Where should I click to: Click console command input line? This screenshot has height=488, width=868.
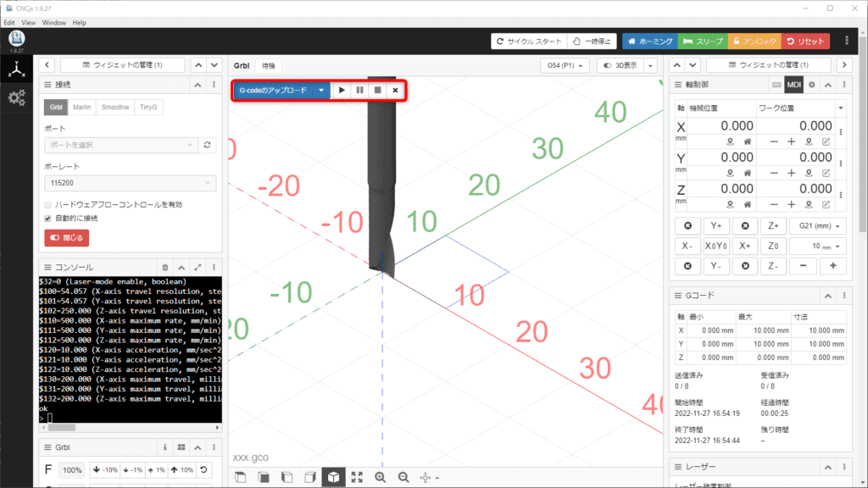130,418
